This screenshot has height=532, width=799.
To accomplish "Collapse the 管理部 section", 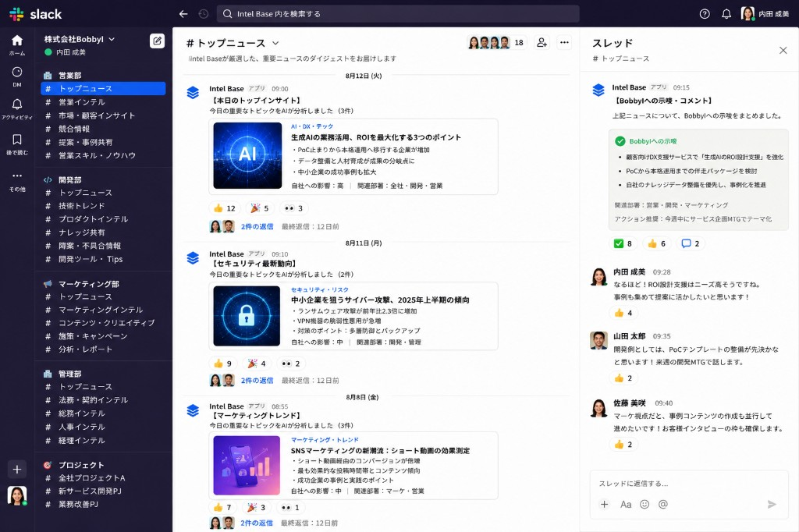I will [69, 374].
